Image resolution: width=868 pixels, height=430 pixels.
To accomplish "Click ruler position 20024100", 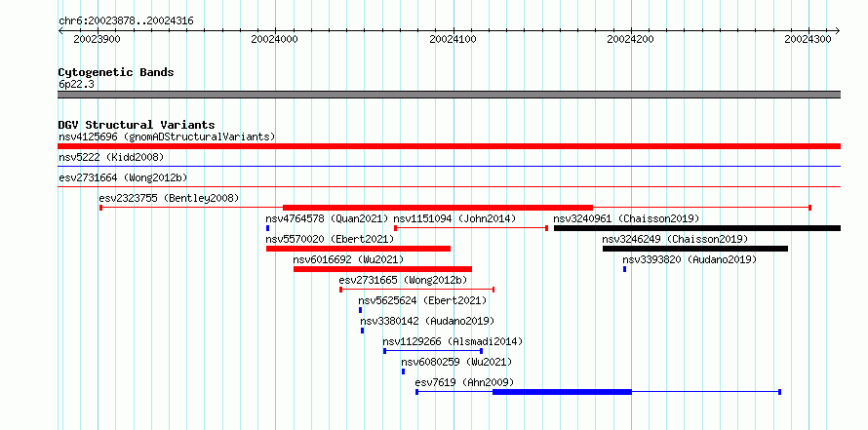I will [x=453, y=39].
